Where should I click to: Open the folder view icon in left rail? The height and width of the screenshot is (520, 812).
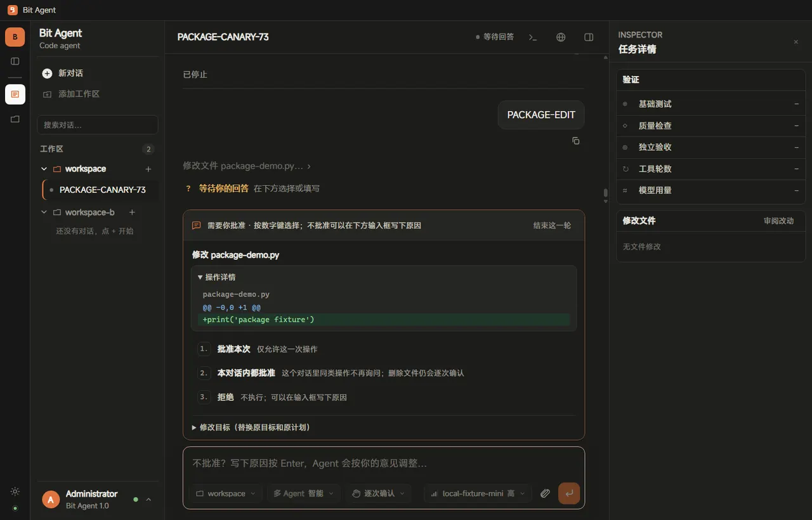point(15,119)
